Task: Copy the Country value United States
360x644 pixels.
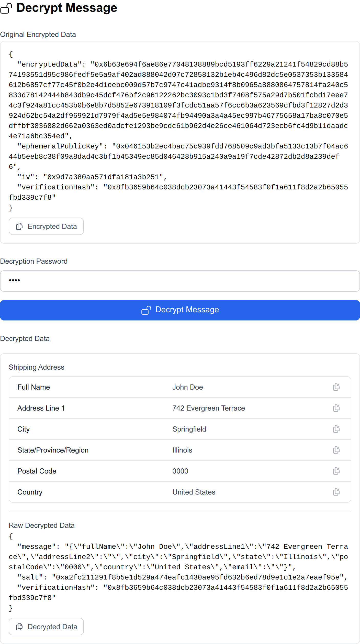Action: pyautogui.click(x=336, y=492)
